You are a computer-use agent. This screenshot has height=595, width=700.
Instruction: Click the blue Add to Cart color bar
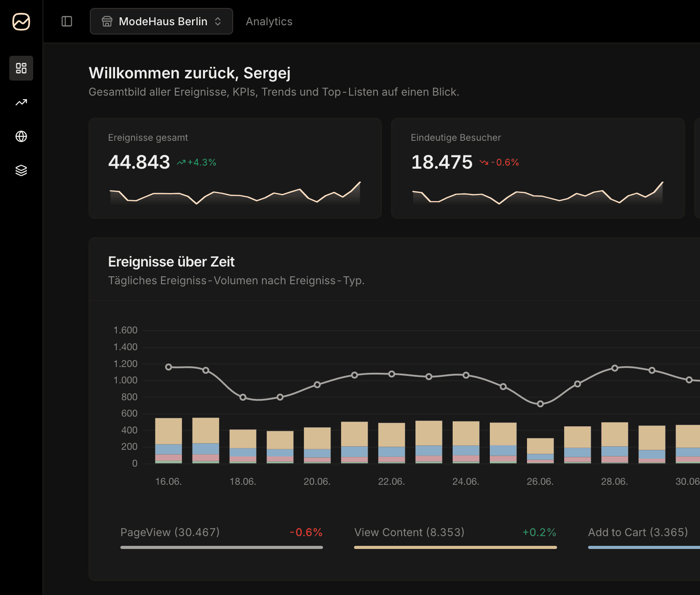click(644, 548)
